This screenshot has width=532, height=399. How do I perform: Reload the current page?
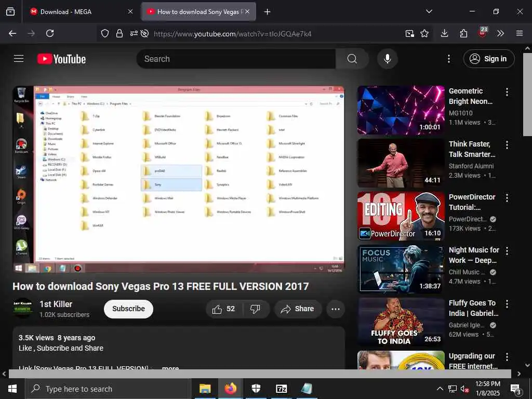(x=50, y=33)
